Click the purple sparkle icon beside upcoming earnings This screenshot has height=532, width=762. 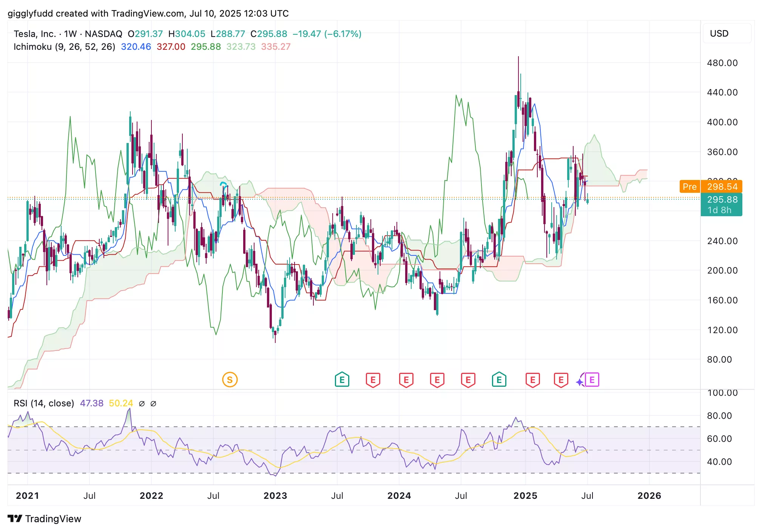click(x=580, y=382)
